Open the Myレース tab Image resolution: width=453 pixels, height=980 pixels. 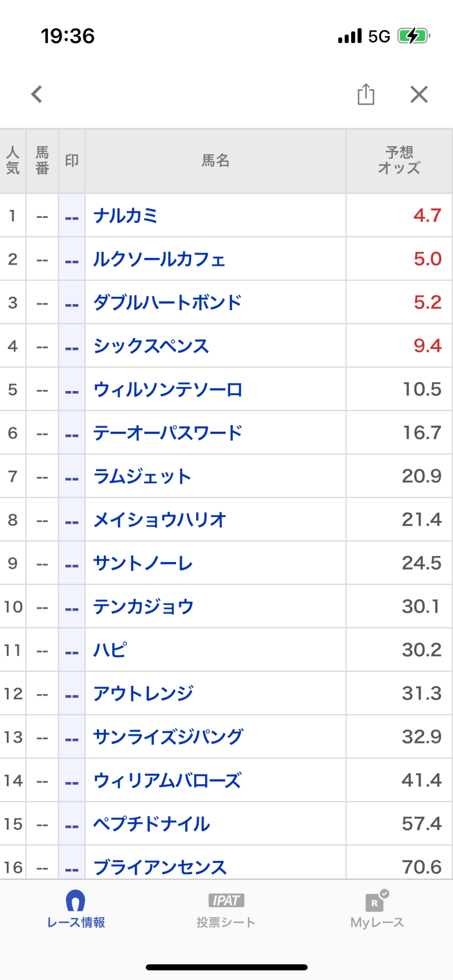point(377,910)
